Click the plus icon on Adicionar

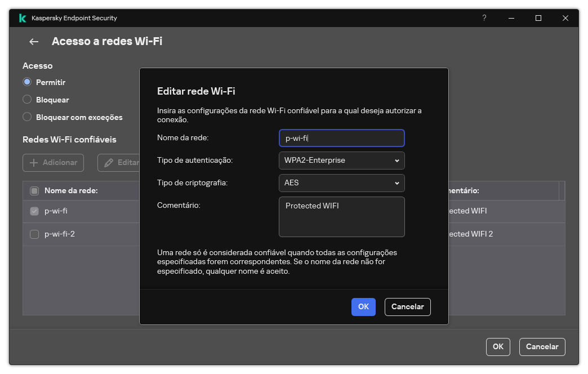tap(34, 163)
